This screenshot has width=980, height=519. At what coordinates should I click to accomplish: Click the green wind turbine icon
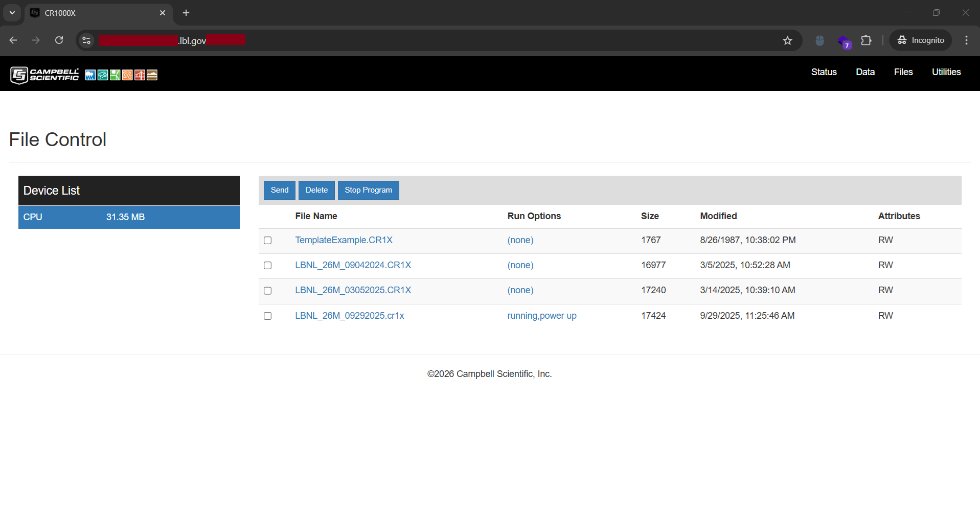pos(115,75)
